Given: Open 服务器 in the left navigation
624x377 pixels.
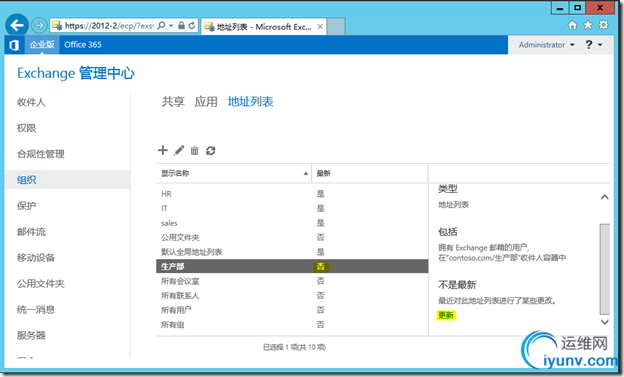Looking at the screenshot, I should [31, 335].
